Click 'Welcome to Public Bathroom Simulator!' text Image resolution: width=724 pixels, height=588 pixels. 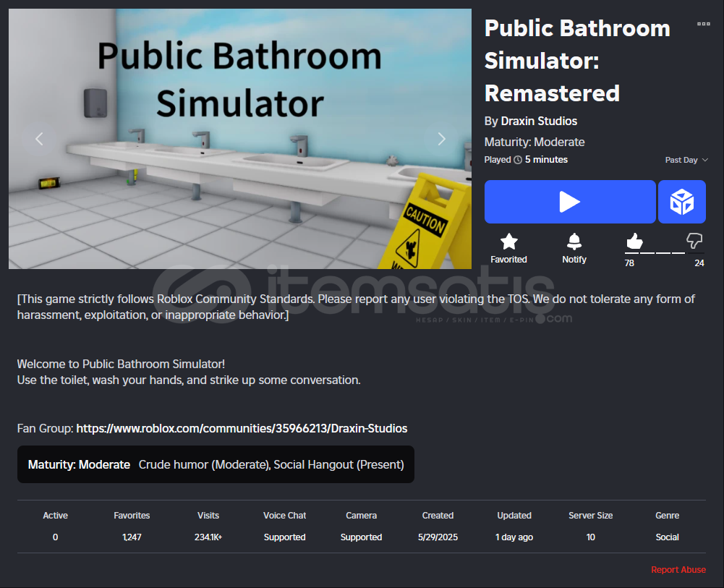121,364
